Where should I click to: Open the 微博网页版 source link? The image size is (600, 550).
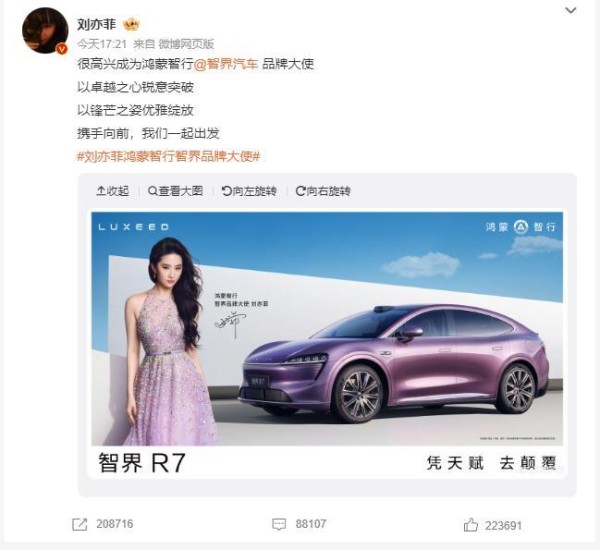click(186, 44)
